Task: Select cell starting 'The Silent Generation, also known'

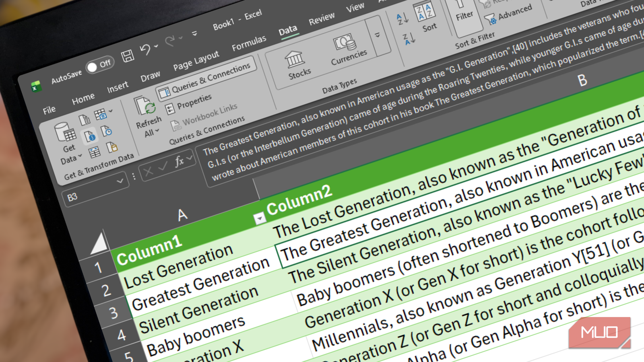Action: pos(467,219)
